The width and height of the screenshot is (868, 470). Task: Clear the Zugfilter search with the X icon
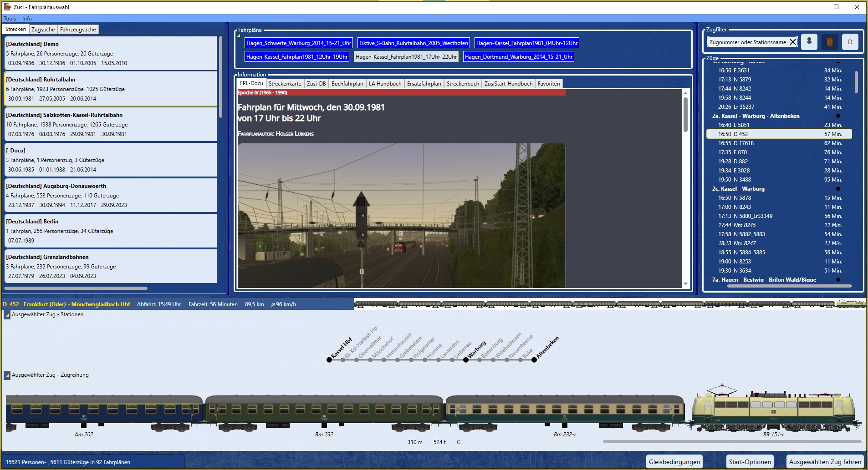793,42
